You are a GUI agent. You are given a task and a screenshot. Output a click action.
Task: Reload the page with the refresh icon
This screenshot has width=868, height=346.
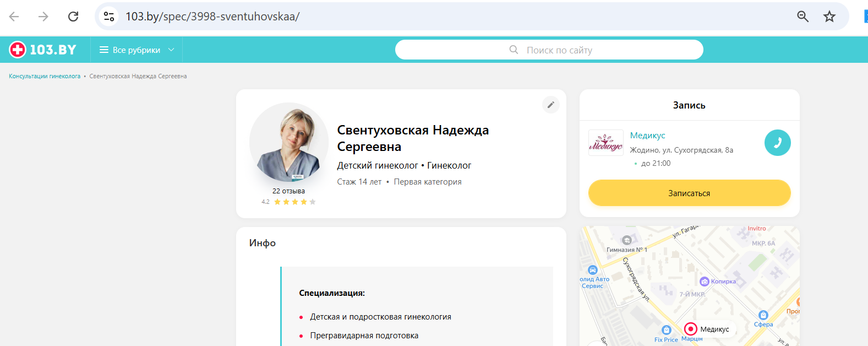73,17
